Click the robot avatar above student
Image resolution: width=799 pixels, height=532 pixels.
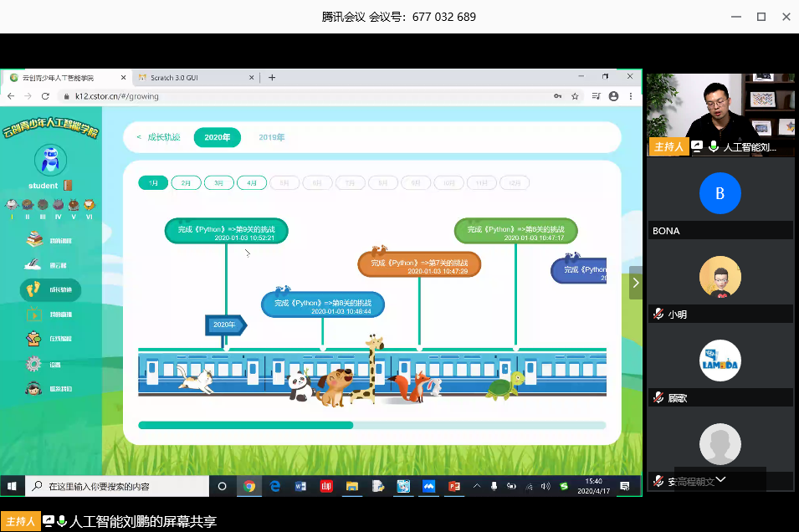coord(50,160)
